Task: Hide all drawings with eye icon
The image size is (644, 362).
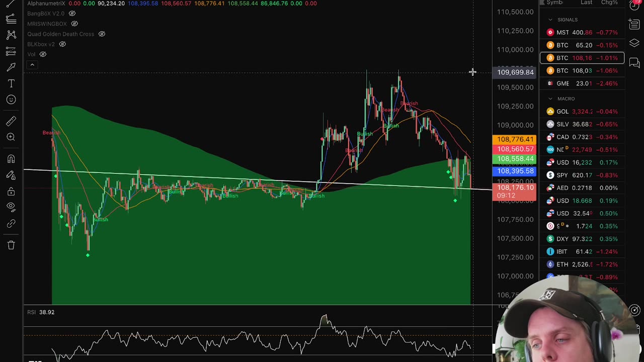Action: [x=11, y=208]
